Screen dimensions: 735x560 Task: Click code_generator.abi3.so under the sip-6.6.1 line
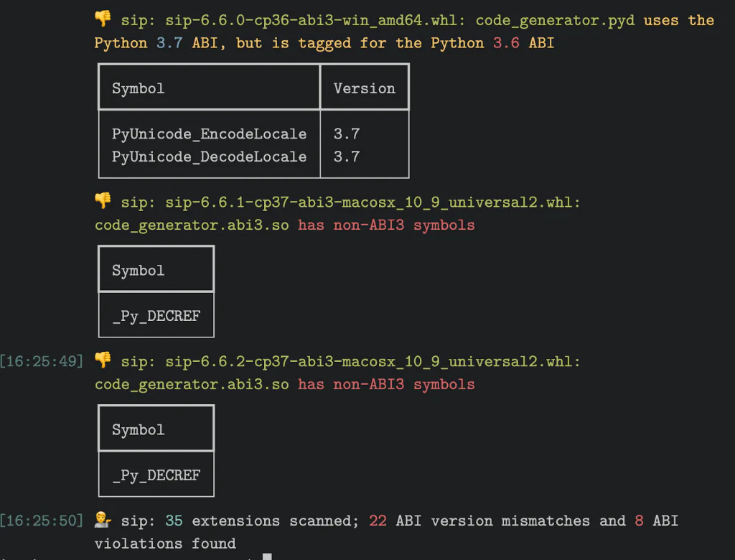pyautogui.click(x=192, y=225)
